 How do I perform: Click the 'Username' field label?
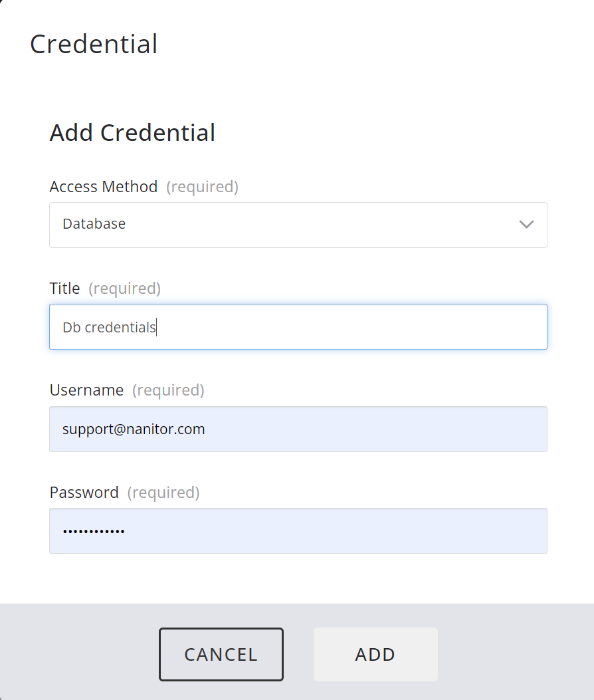point(86,390)
